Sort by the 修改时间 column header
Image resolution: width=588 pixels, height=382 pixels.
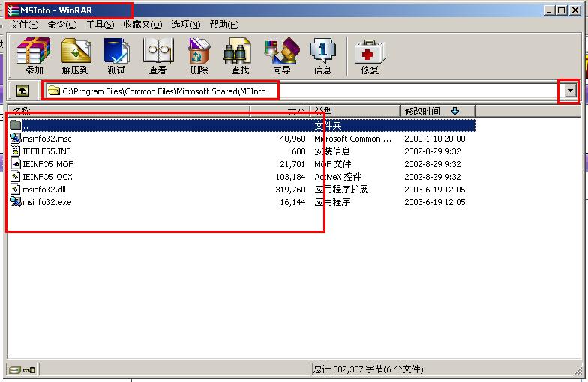click(x=438, y=111)
